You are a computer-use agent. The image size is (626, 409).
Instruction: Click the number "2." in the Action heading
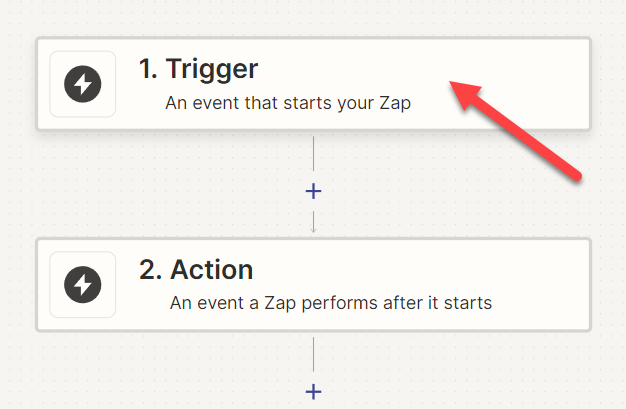151,270
